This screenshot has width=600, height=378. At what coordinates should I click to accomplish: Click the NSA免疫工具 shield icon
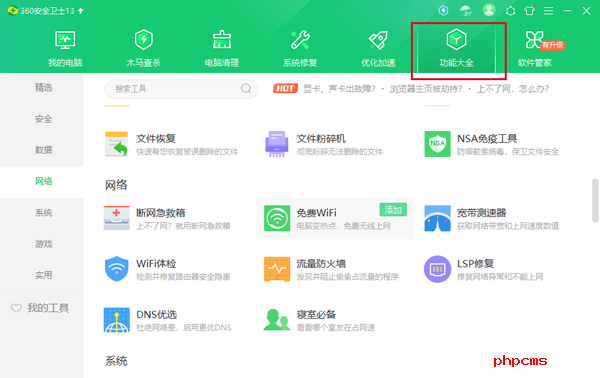[x=437, y=144]
